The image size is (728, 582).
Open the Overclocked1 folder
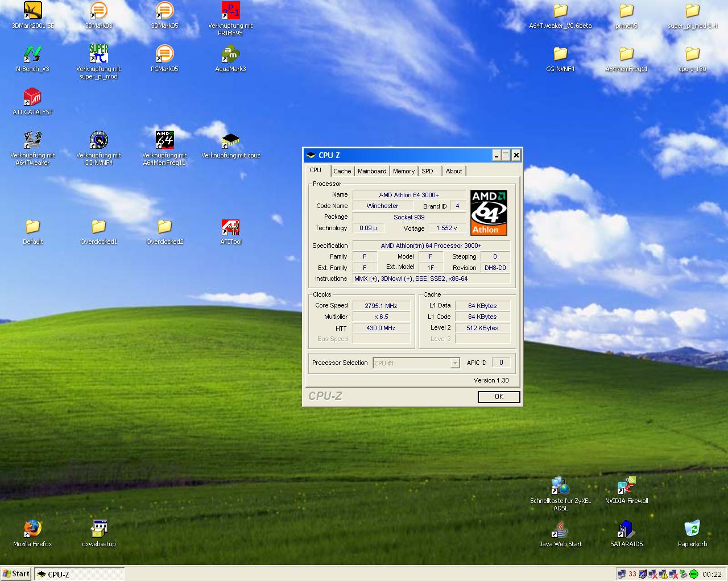[98, 227]
